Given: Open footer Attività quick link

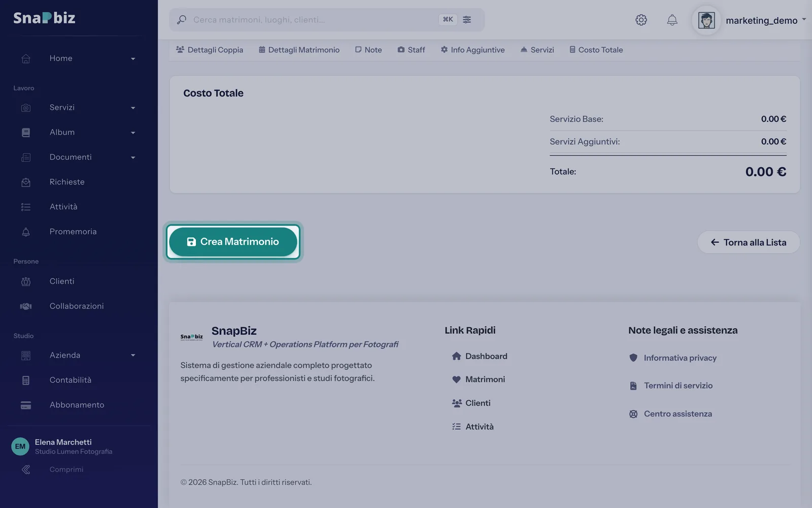Looking at the screenshot, I should (x=472, y=427).
